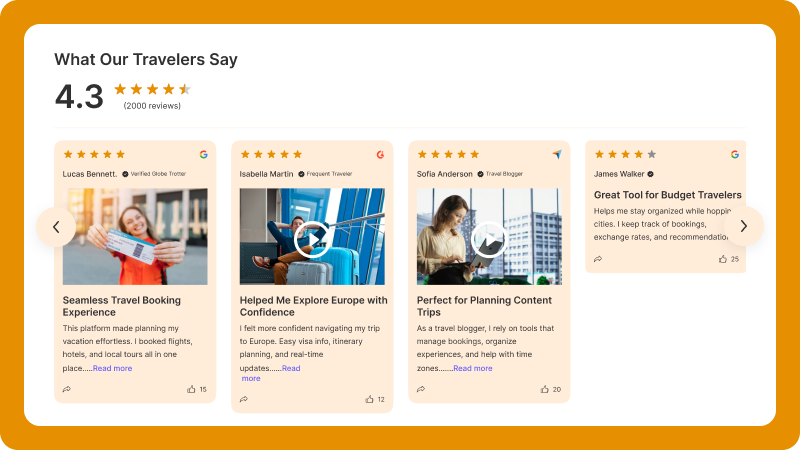
Task: Like Lucas Bennett's review
Action: (x=191, y=389)
